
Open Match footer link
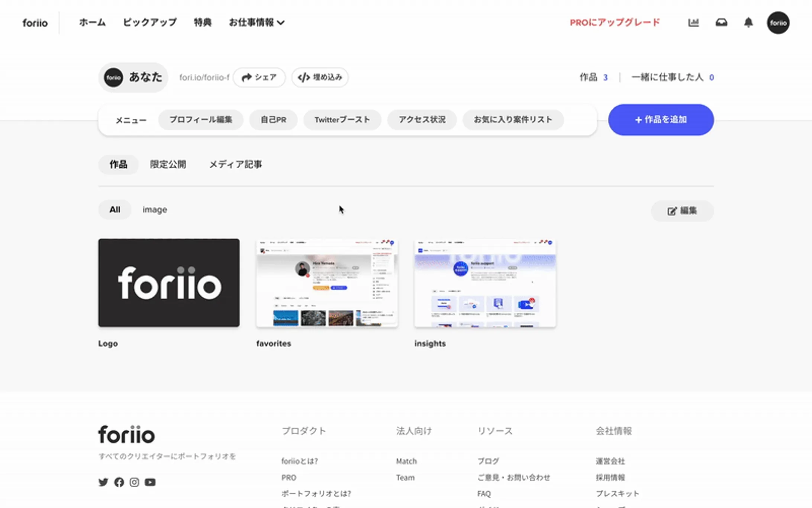click(406, 461)
